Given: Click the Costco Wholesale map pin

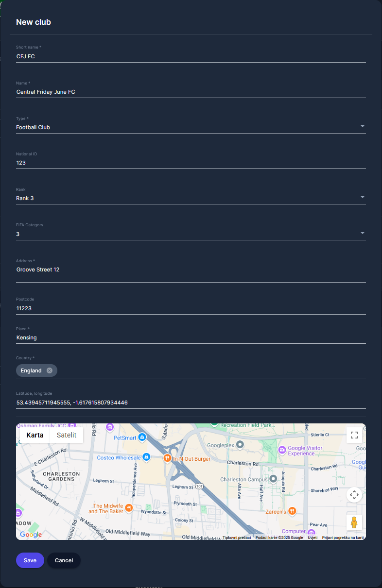Looking at the screenshot, I should tap(146, 457).
